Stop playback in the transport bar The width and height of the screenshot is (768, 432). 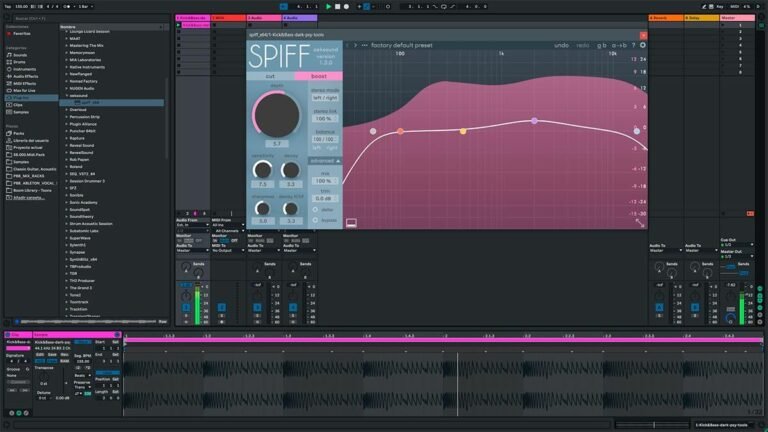(337, 6)
